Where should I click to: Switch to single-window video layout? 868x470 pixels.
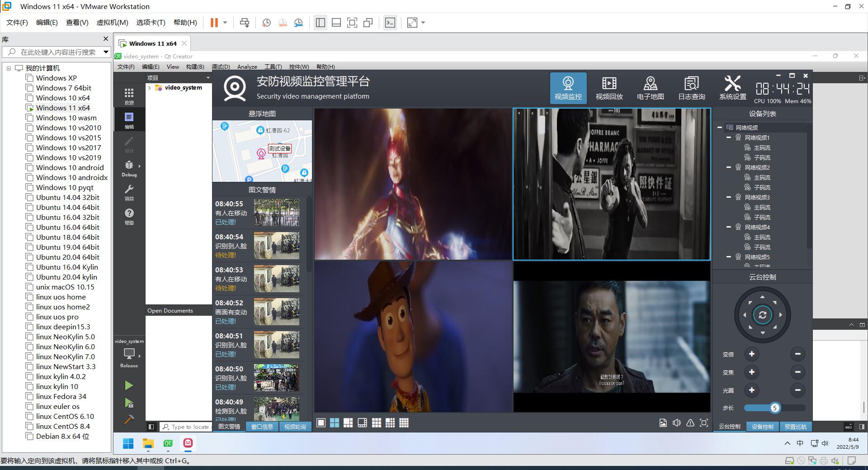[x=321, y=423]
